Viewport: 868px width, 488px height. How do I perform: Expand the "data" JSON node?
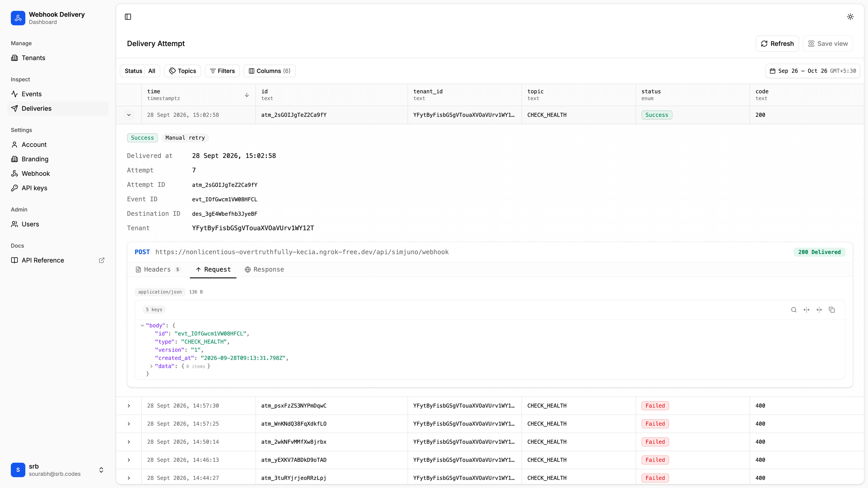tap(151, 366)
